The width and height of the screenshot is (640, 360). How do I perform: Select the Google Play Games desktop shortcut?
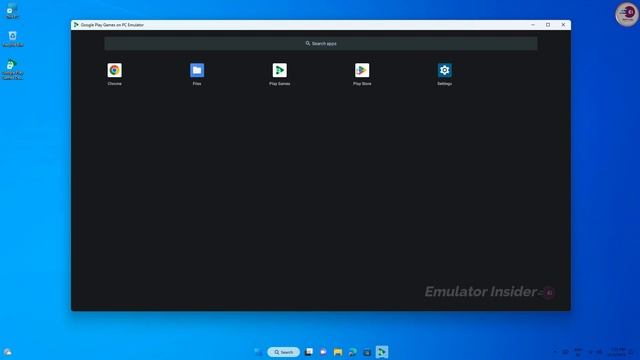click(12, 69)
